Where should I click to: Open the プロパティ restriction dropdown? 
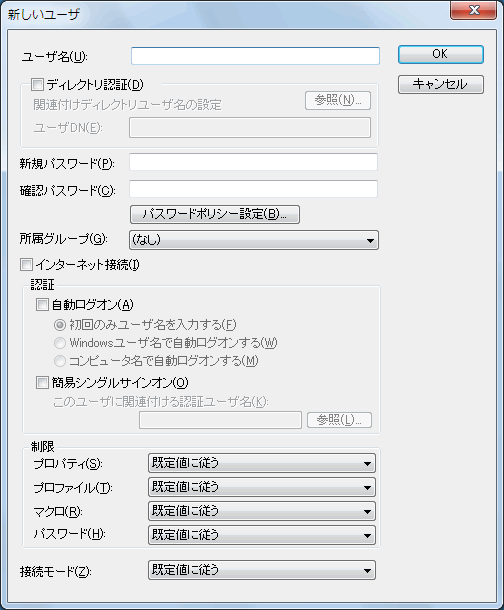(262, 463)
